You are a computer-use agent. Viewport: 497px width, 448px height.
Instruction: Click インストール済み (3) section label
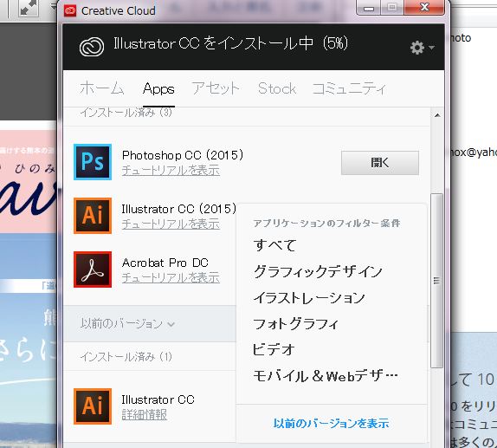pos(126,112)
